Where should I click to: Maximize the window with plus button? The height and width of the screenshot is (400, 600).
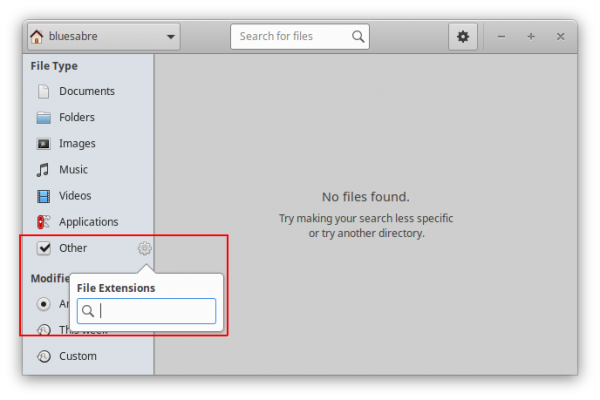531,37
